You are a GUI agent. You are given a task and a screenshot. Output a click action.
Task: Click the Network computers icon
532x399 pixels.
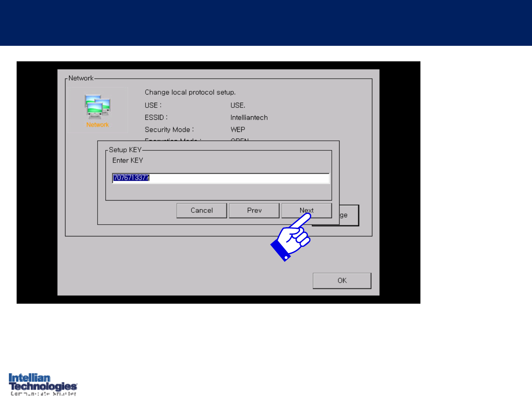tap(98, 107)
